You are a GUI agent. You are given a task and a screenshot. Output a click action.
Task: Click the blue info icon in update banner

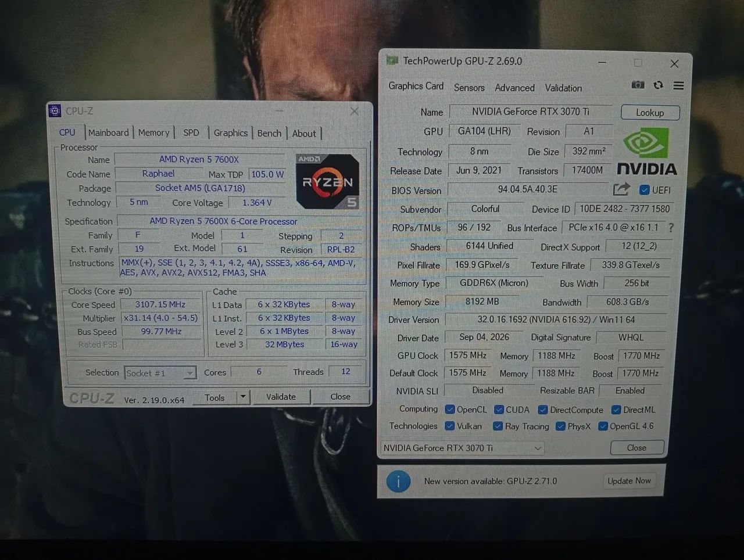tap(398, 482)
